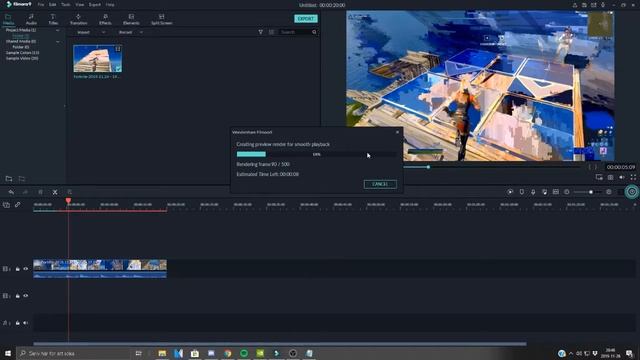
Task: Toggle the auto ripple link icon
Action: coord(18,205)
